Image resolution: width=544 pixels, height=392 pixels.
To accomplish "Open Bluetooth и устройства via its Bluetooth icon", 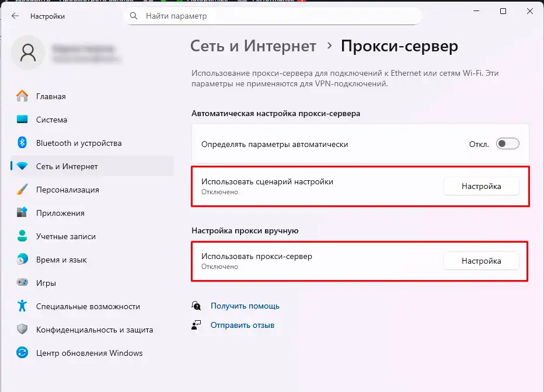I will pyautogui.click(x=20, y=143).
